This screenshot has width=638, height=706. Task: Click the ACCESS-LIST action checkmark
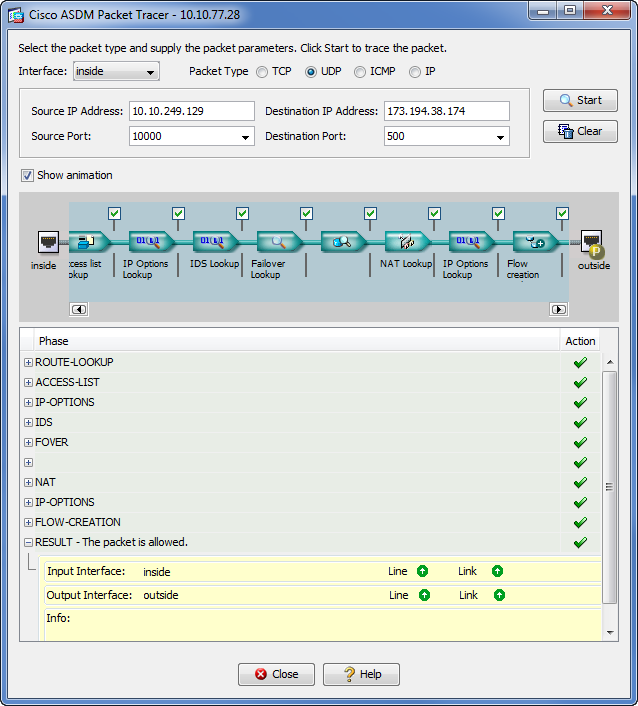coord(580,382)
